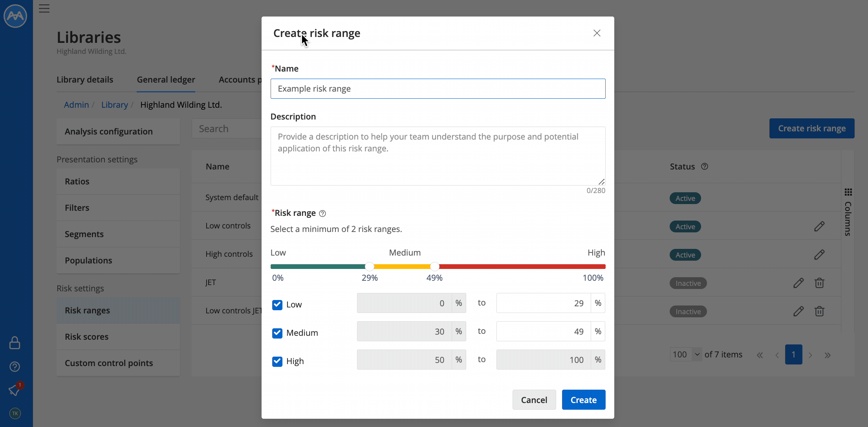This screenshot has width=868, height=427.
Task: Go to next page of results
Action: [x=810, y=355]
